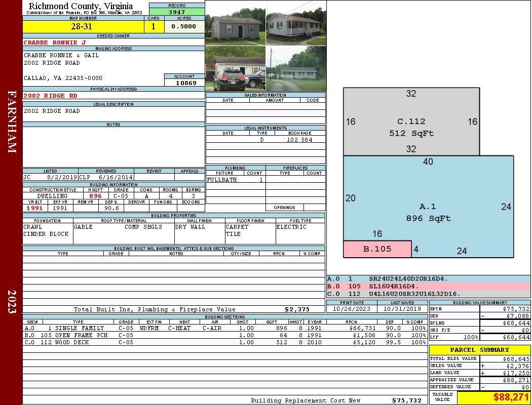Click the card number 1 field
The width and height of the screenshot is (532, 405).
click(154, 26)
